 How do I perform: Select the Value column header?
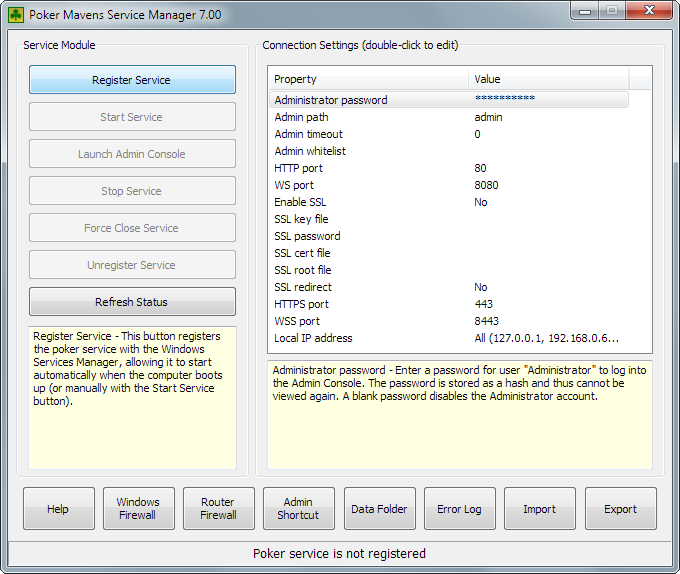549,79
